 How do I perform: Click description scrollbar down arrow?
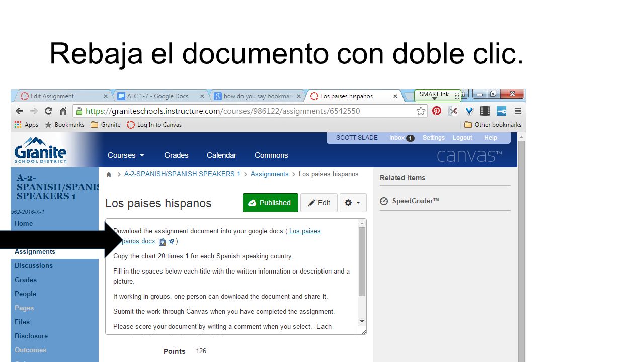point(362,321)
